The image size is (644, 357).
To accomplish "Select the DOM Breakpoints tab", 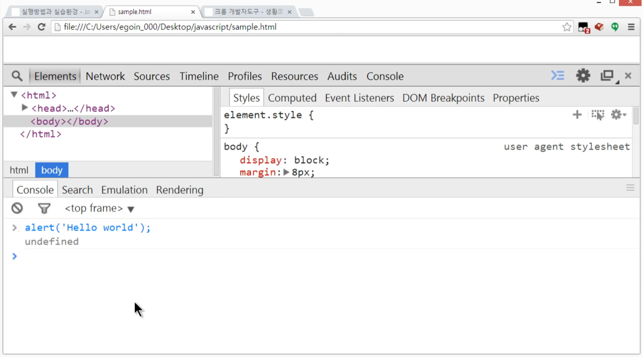I will pyautogui.click(x=444, y=98).
